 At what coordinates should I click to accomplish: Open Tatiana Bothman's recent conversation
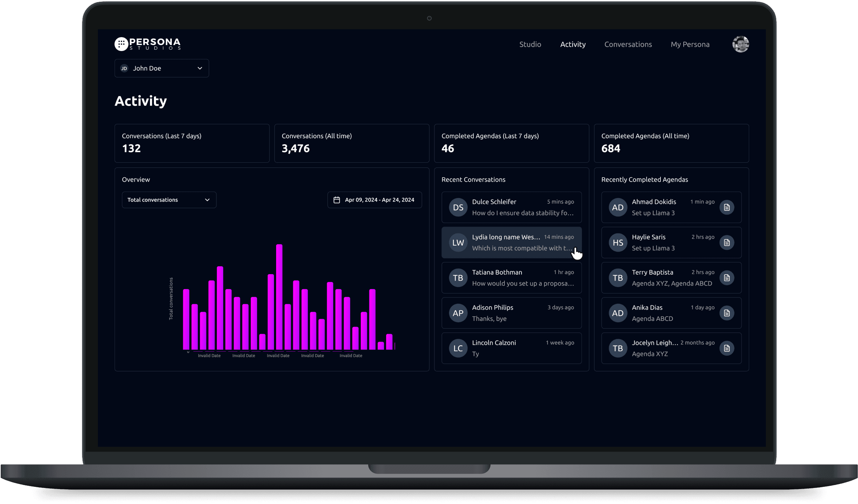click(x=511, y=278)
